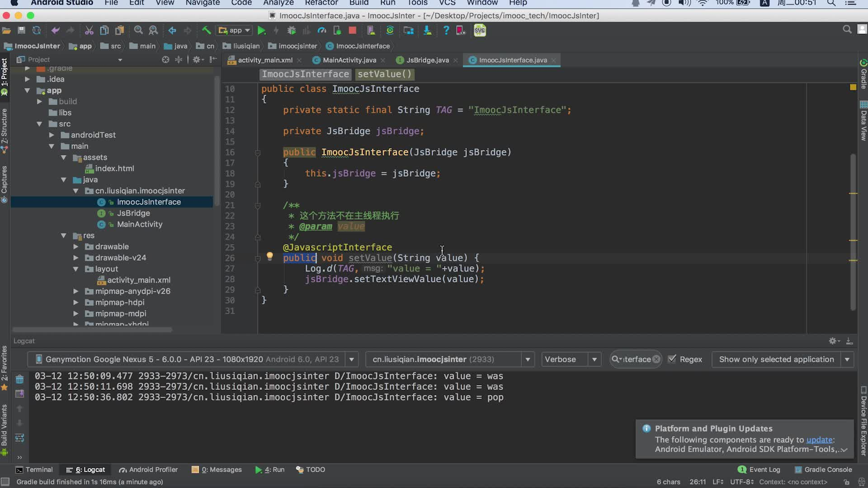Click the Make Project hammer icon
The image size is (868, 488).
[x=206, y=31]
